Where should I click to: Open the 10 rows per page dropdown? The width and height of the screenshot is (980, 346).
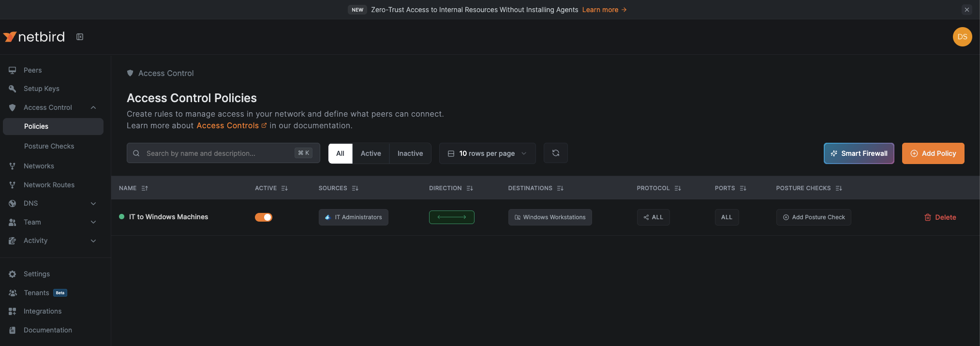pos(487,153)
